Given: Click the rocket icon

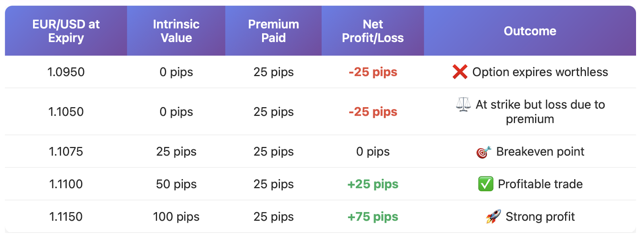Looking at the screenshot, I should click(x=493, y=217).
